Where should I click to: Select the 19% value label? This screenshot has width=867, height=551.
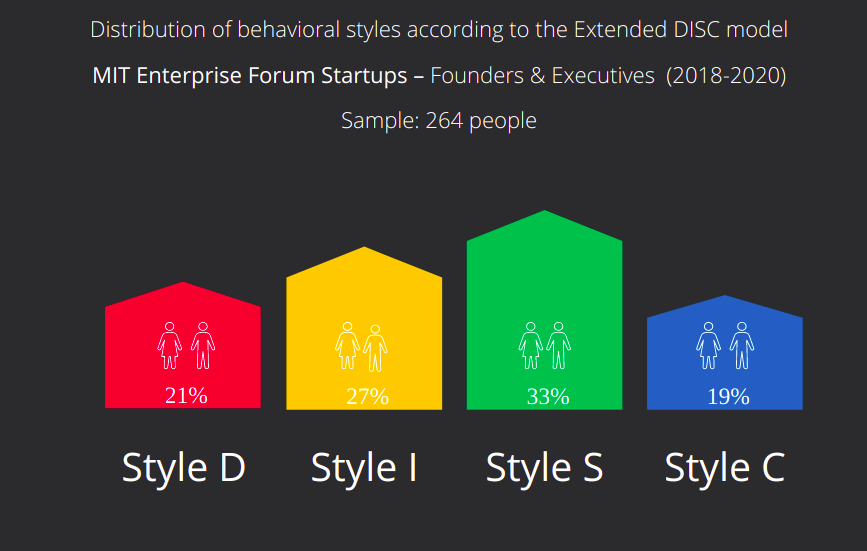tap(728, 396)
